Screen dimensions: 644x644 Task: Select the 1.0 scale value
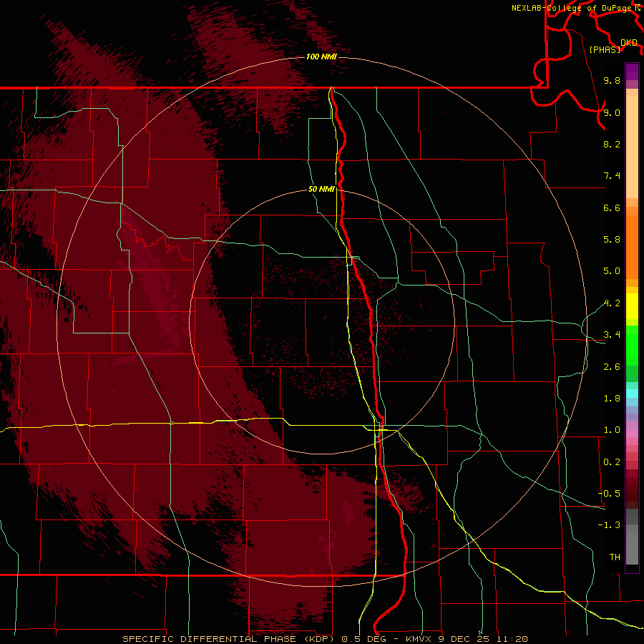pyautogui.click(x=612, y=430)
